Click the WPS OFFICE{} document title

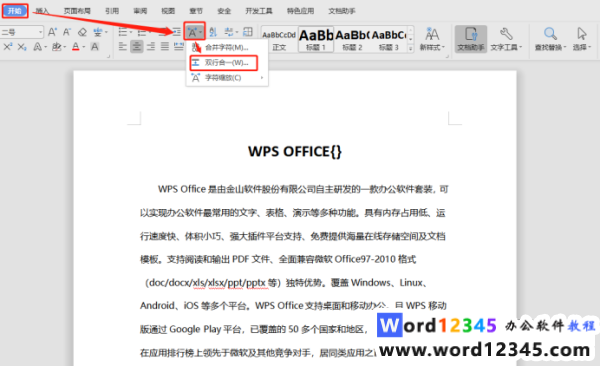click(295, 152)
